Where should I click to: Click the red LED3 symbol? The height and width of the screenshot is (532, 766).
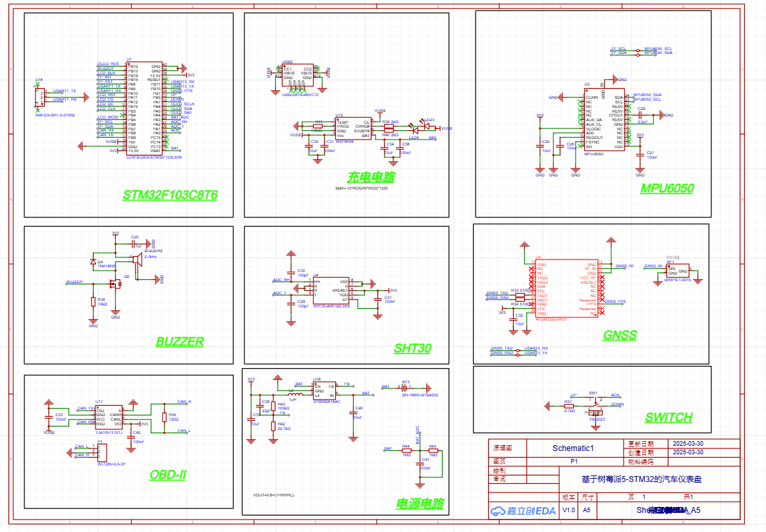416,124
